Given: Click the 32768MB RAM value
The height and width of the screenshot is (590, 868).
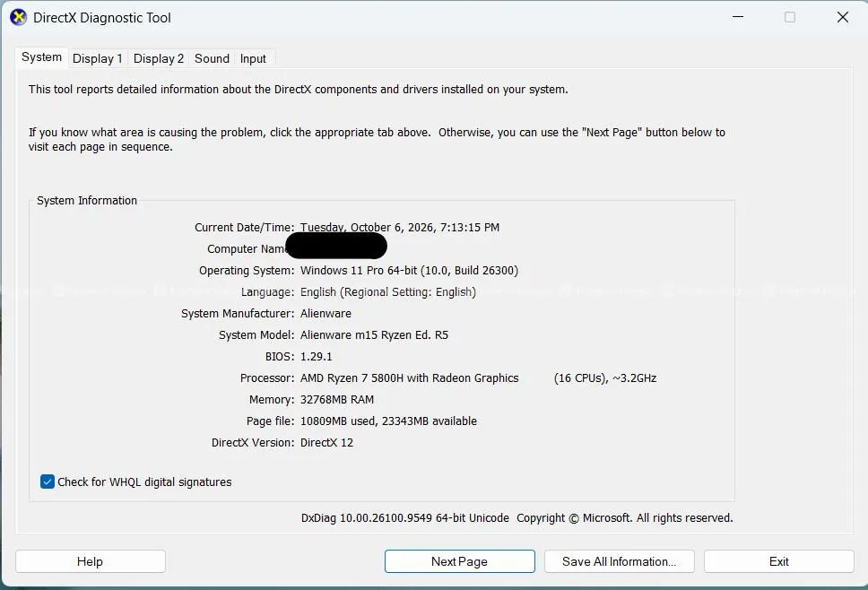Looking at the screenshot, I should pyautogui.click(x=336, y=400).
